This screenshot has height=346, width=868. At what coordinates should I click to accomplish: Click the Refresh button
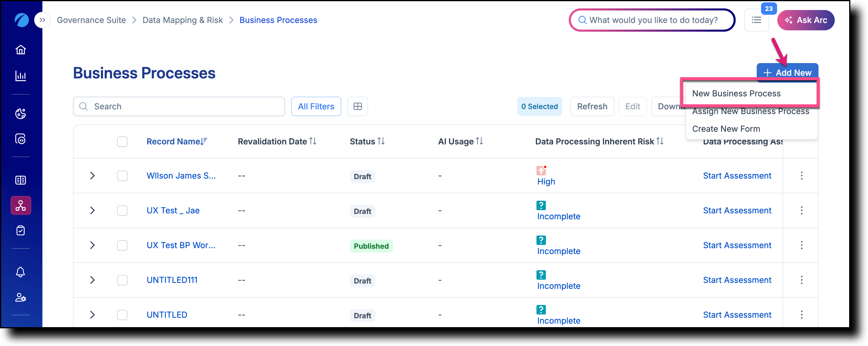coord(592,107)
